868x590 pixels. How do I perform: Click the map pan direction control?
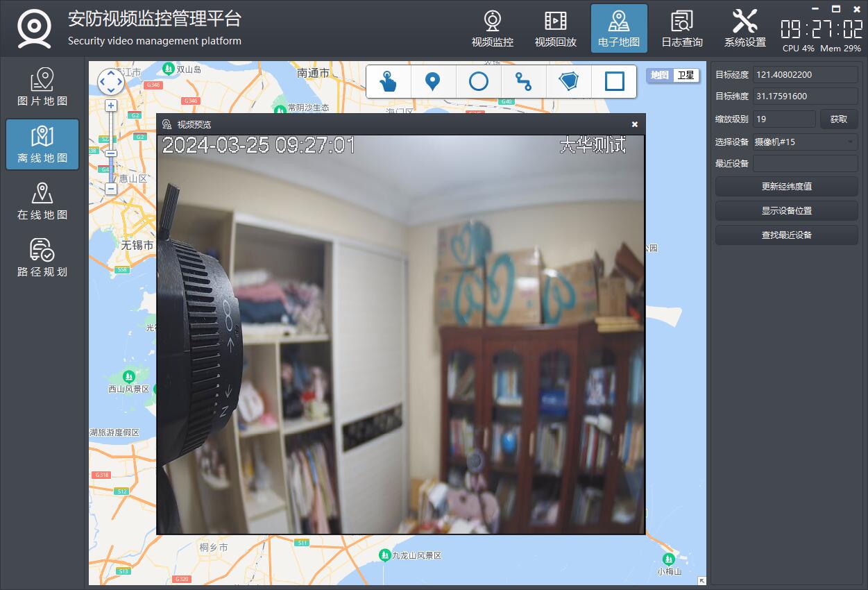click(111, 82)
